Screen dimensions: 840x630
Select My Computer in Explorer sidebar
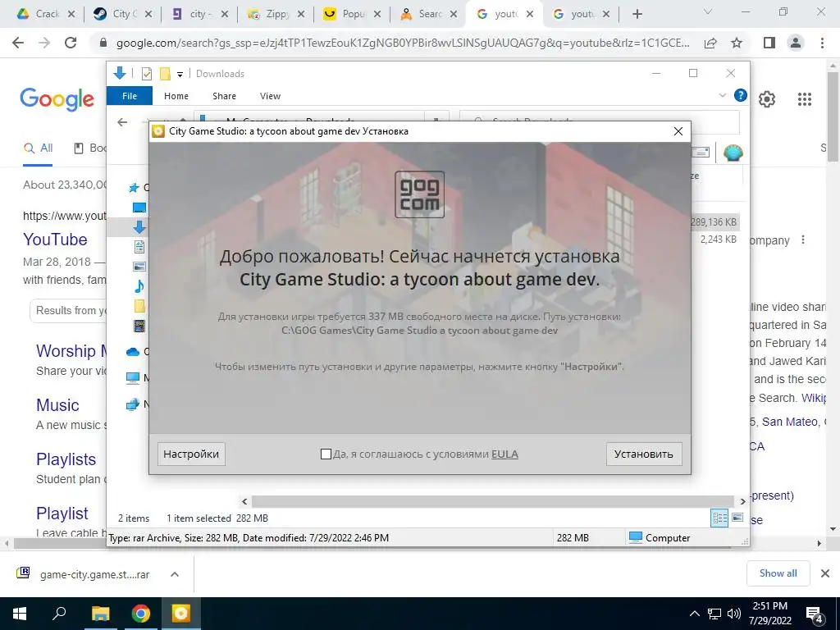[x=133, y=378]
